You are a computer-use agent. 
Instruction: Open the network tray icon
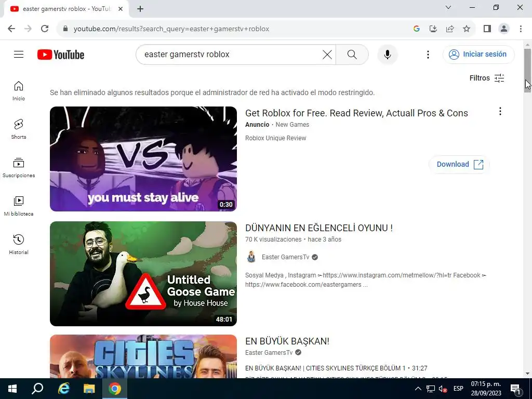431,389
